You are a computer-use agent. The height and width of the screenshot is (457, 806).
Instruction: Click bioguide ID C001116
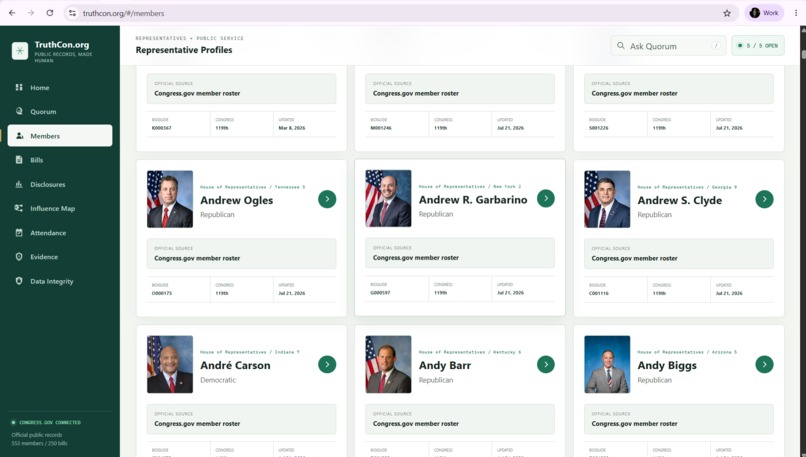click(x=599, y=293)
